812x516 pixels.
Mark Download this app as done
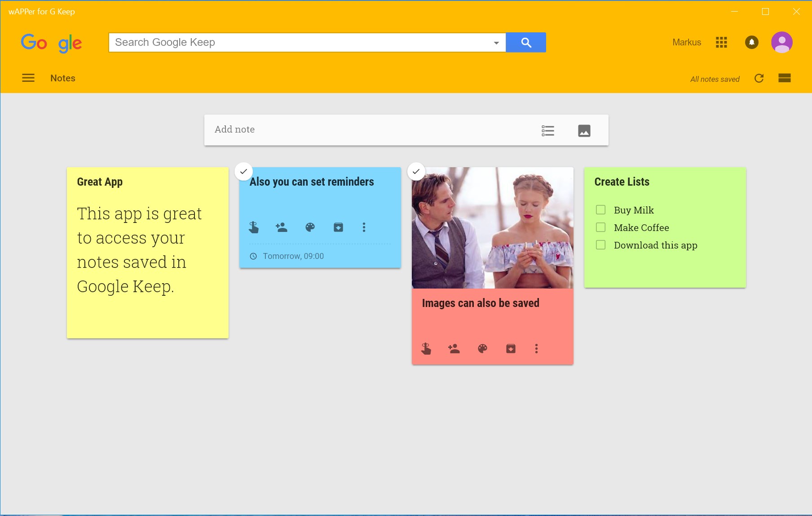pyautogui.click(x=600, y=245)
